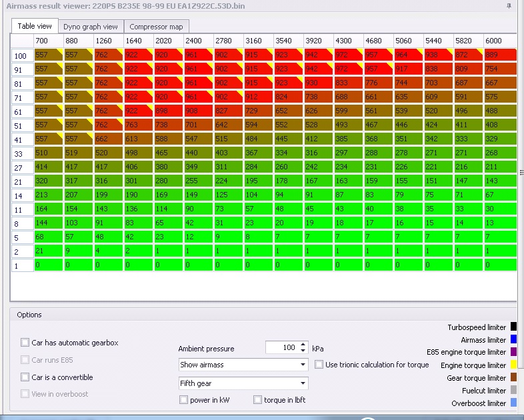Click the E85 engine torque limiter purple swatch
The height and width of the screenshot is (420, 524).
click(513, 352)
